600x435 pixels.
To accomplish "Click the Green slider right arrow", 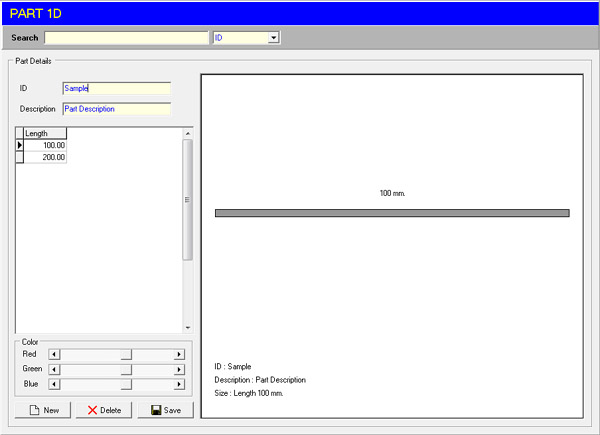I will tap(179, 370).
